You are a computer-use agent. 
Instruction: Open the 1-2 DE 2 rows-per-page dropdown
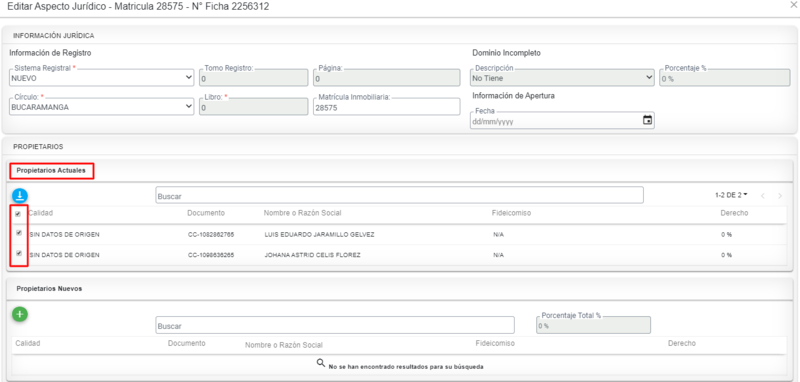[732, 195]
